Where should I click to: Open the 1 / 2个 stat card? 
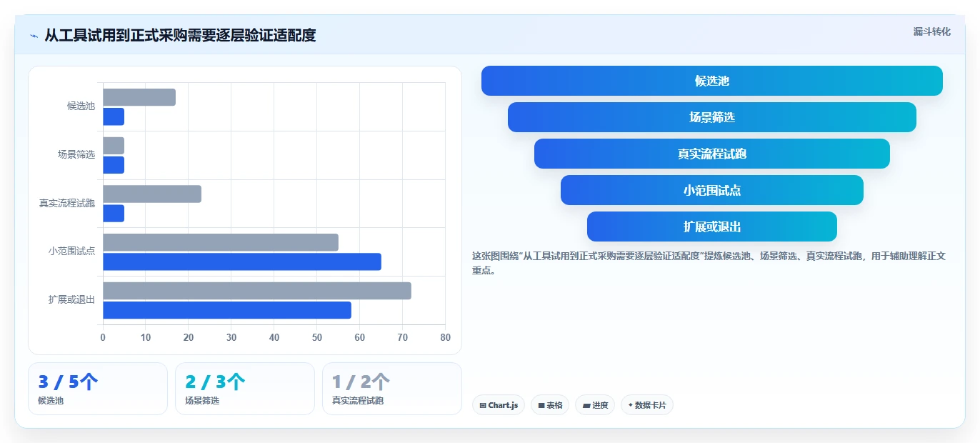pos(392,389)
